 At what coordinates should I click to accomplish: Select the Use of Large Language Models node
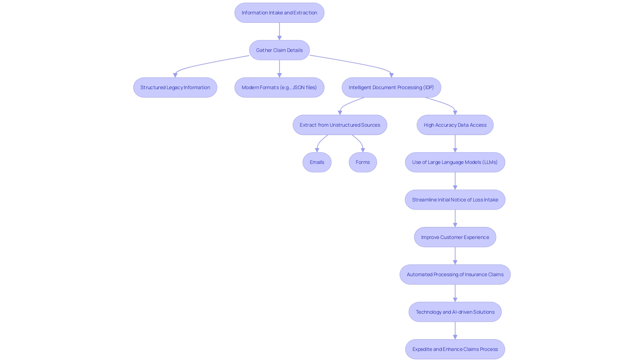455,162
